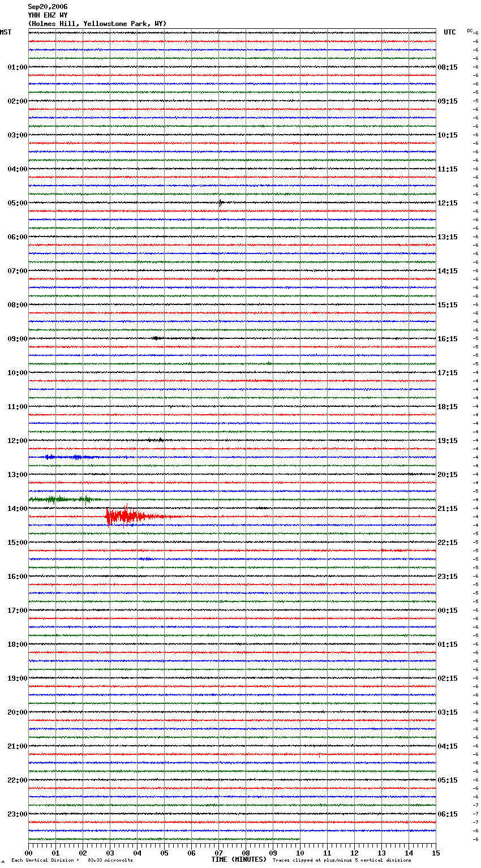Screen dimensions: 481x868
Task: Click the 'DC' column header at right
Action: click(470, 31)
